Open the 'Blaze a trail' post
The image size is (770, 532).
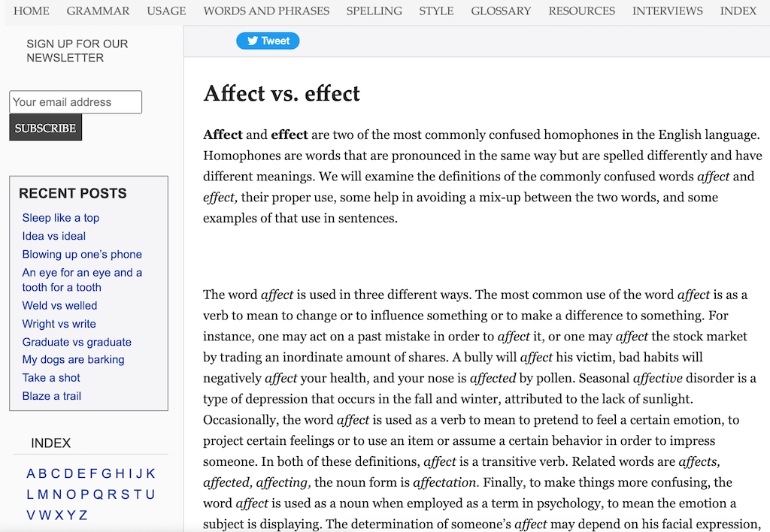click(x=52, y=396)
